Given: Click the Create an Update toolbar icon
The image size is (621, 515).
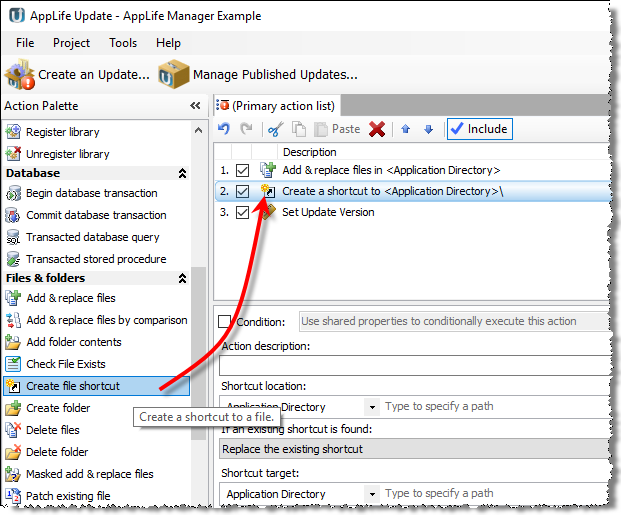Looking at the screenshot, I should pos(19,74).
